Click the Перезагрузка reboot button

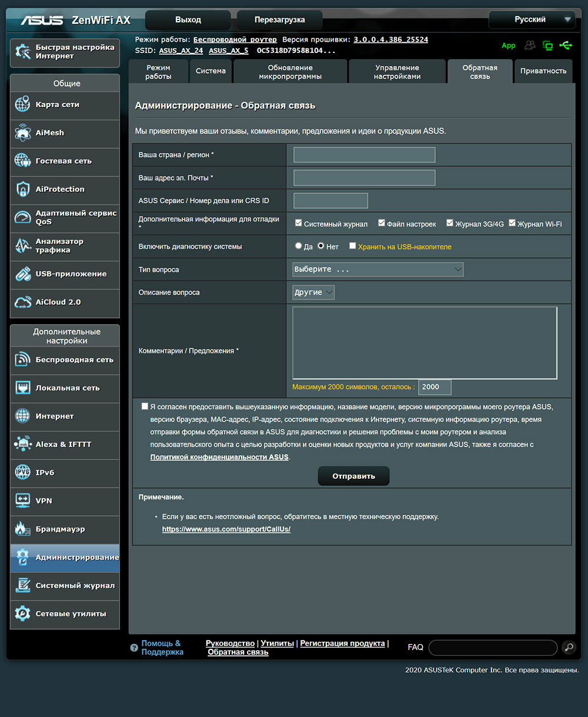point(280,20)
